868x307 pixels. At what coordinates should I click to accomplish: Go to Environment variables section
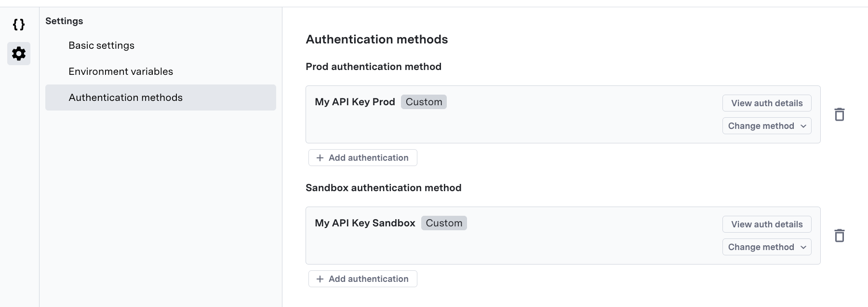[120, 71]
